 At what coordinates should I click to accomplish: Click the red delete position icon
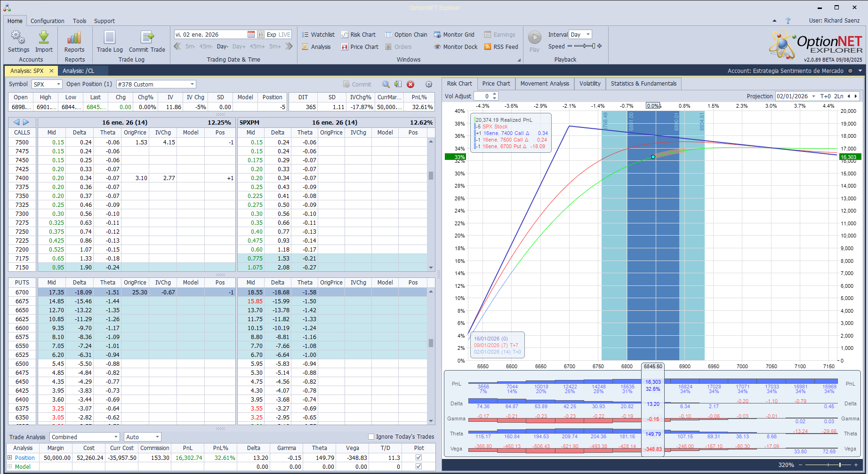pos(410,84)
